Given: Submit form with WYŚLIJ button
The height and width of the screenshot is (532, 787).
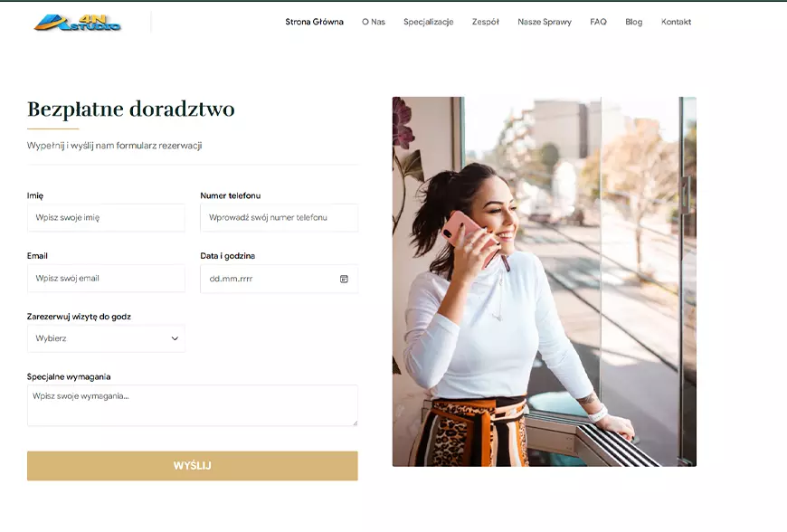Looking at the screenshot, I should pyautogui.click(x=193, y=466).
